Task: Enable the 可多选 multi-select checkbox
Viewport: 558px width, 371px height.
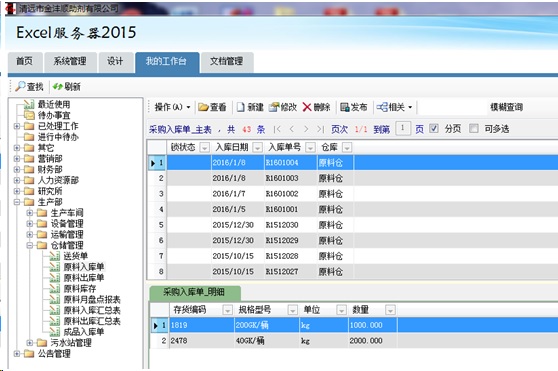Action: point(473,128)
